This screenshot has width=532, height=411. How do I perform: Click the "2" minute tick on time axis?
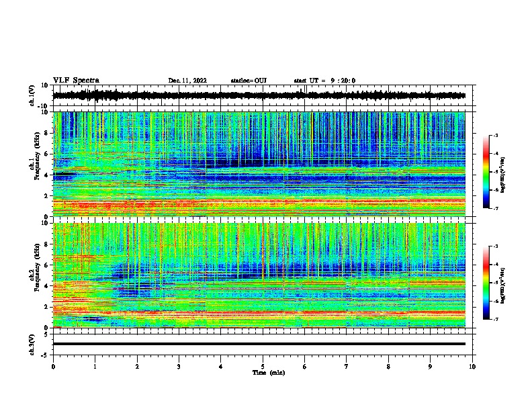(137, 367)
